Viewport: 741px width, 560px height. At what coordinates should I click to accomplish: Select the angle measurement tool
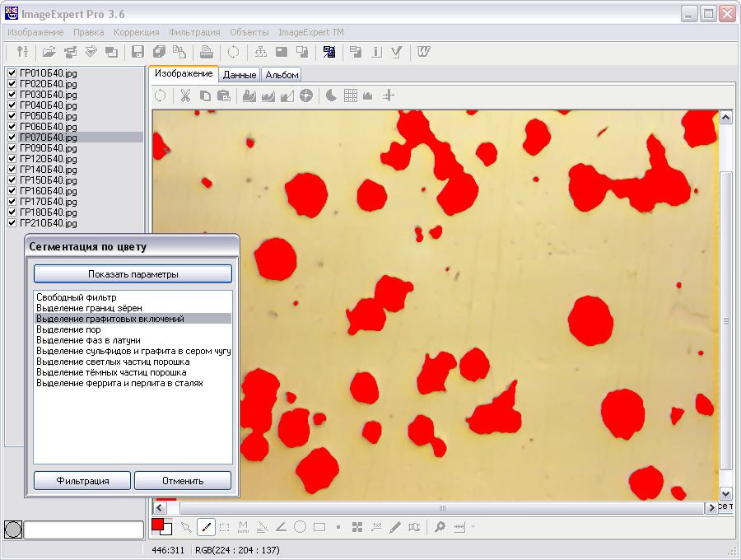click(281, 527)
